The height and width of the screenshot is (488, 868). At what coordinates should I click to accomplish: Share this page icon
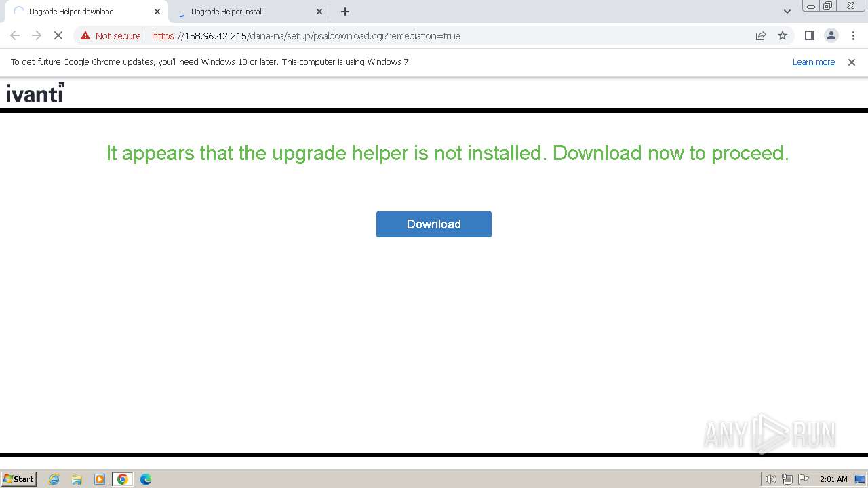[761, 36]
